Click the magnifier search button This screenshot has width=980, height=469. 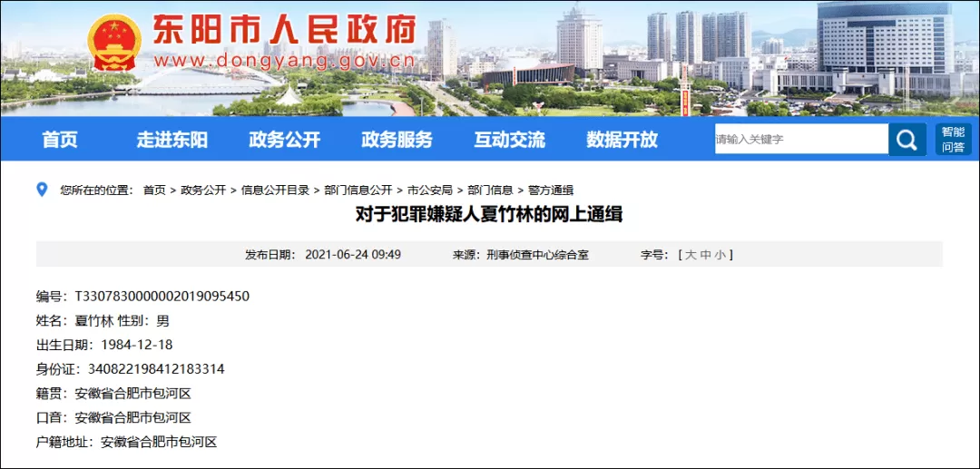click(x=906, y=140)
